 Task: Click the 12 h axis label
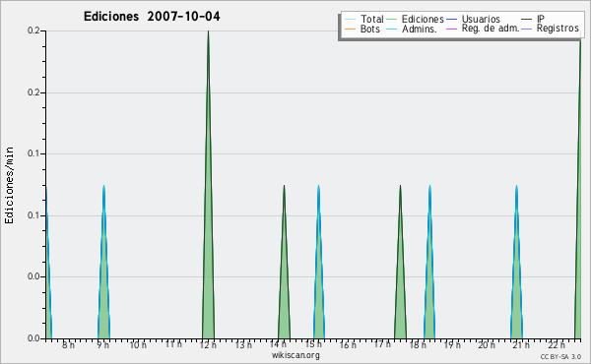tap(208, 344)
